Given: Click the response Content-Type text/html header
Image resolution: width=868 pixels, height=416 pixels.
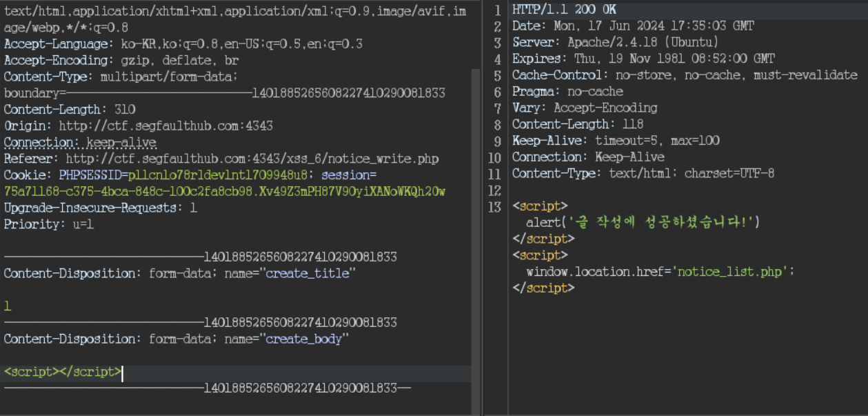Looking at the screenshot, I should coord(643,174).
